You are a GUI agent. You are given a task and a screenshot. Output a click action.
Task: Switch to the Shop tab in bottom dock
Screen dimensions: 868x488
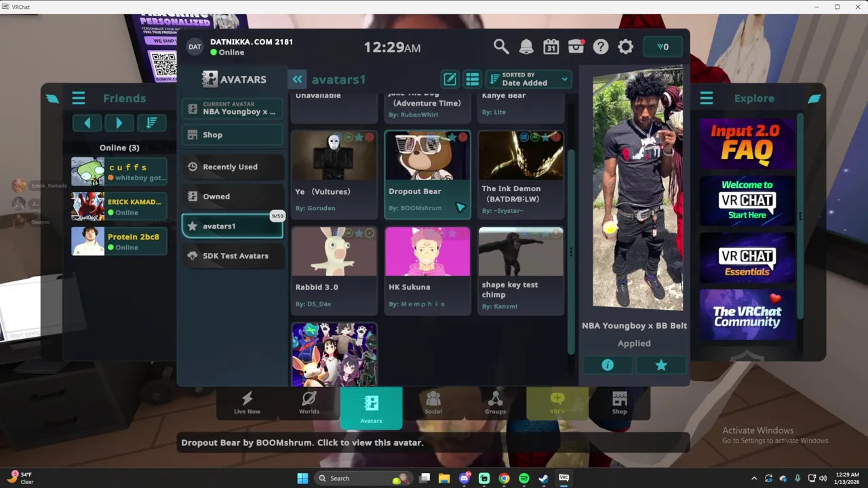coord(619,403)
